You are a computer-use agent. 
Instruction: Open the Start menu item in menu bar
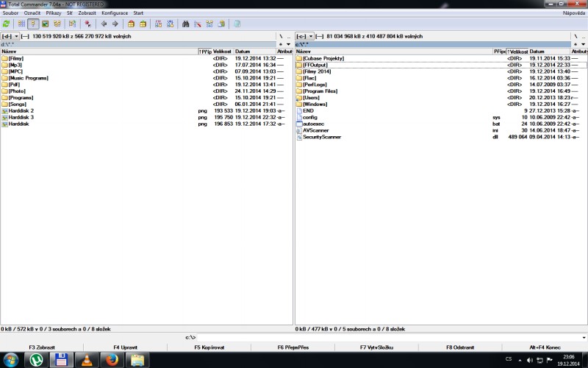pos(138,13)
